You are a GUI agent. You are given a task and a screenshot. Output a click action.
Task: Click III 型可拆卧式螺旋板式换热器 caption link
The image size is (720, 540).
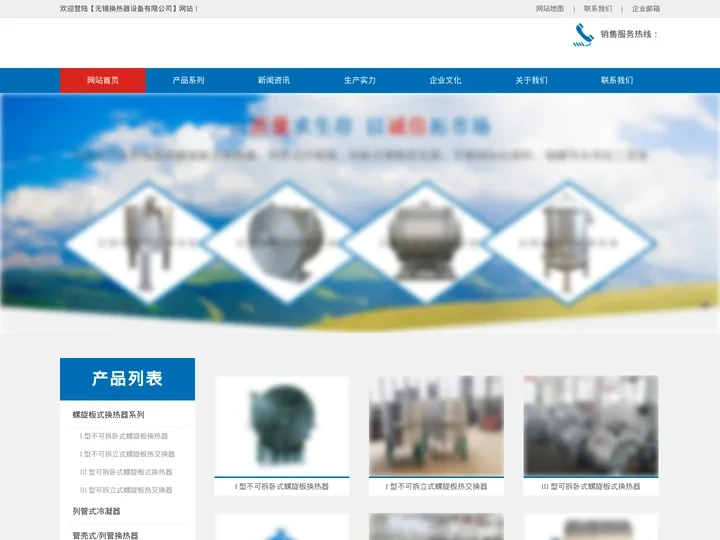pyautogui.click(x=591, y=486)
